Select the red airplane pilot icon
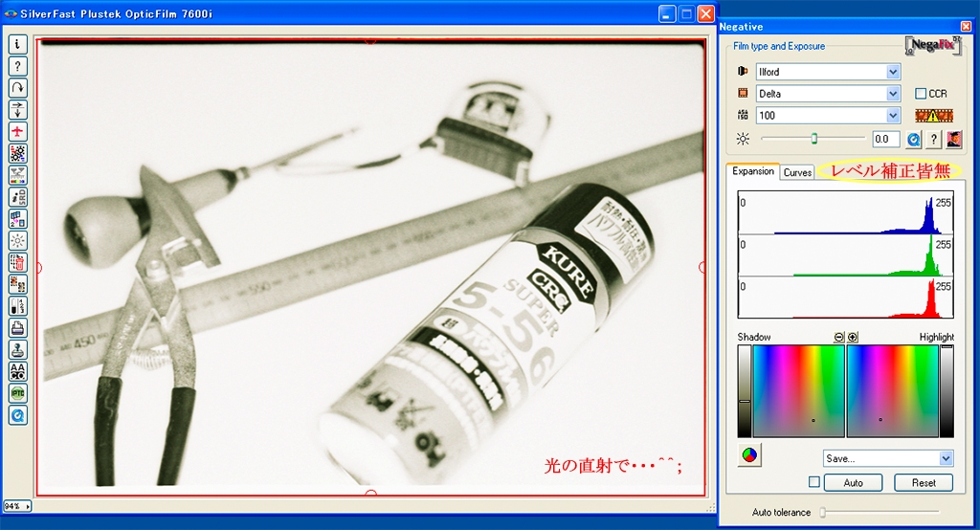Image resolution: width=980 pixels, height=530 pixels. pyautogui.click(x=17, y=131)
